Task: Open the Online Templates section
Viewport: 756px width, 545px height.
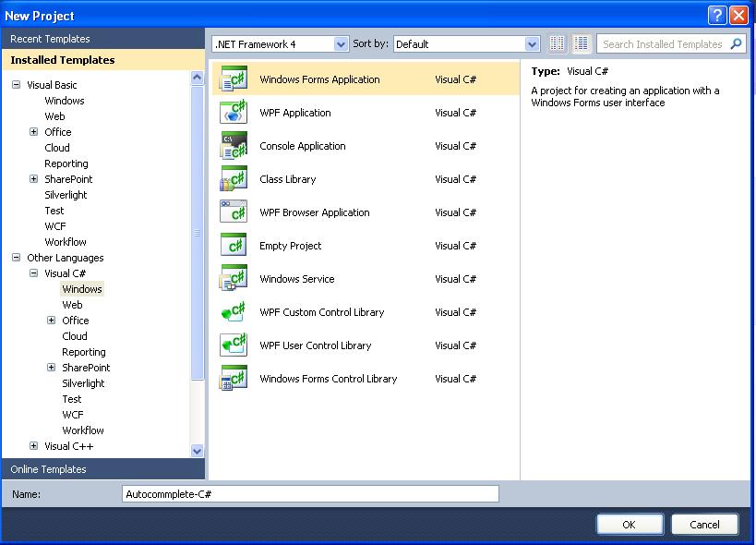Action: [x=103, y=469]
